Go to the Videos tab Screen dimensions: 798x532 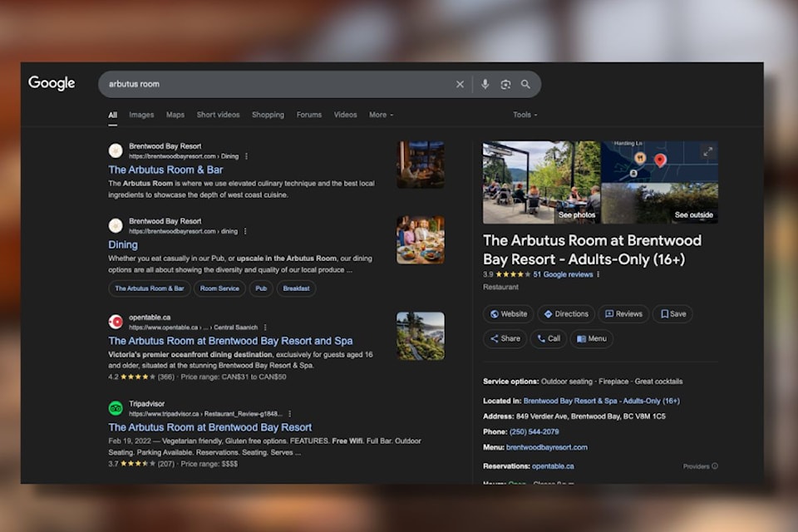click(345, 115)
